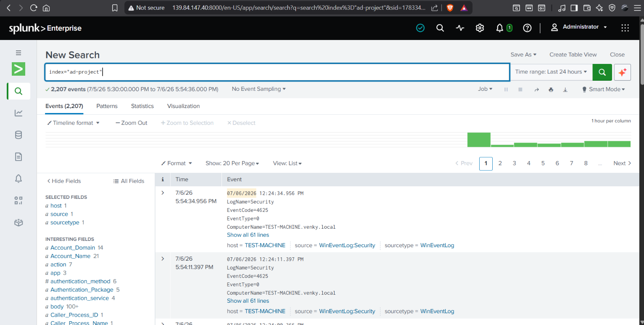Stop the search job
Image resolution: width=644 pixels, height=325 pixels.
pos(520,90)
